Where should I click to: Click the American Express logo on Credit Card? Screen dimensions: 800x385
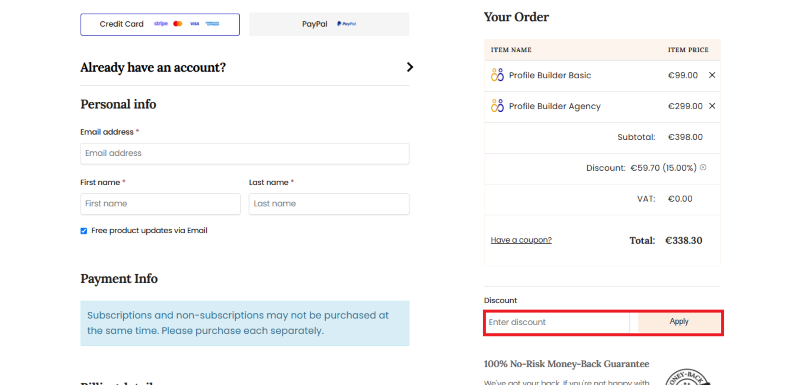coord(212,24)
